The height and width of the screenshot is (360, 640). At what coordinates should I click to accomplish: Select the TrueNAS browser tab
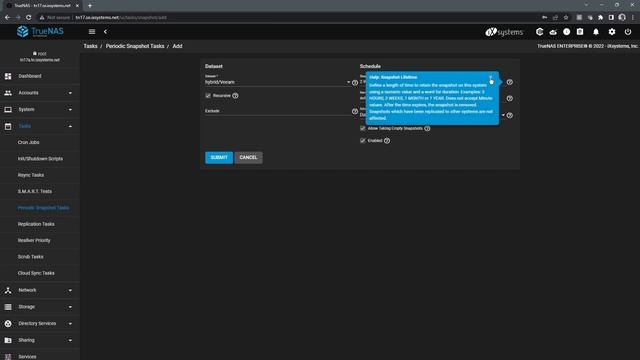pyautogui.click(x=41, y=6)
